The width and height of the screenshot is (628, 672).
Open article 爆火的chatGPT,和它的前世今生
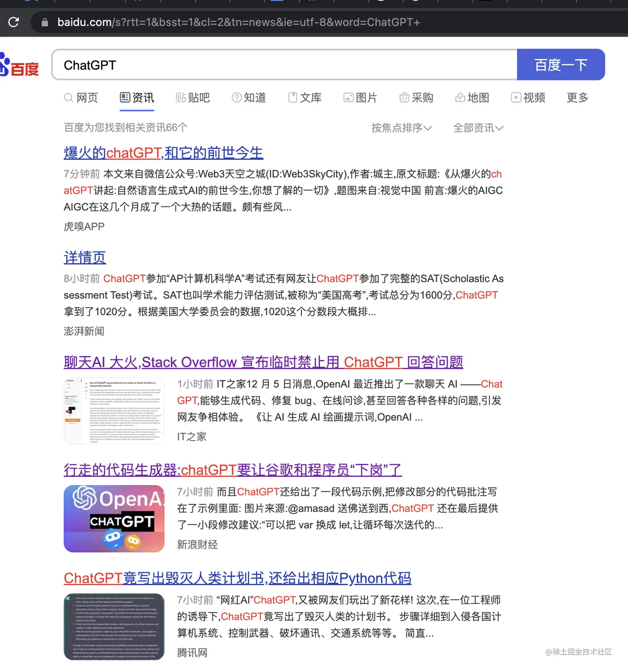pos(163,153)
